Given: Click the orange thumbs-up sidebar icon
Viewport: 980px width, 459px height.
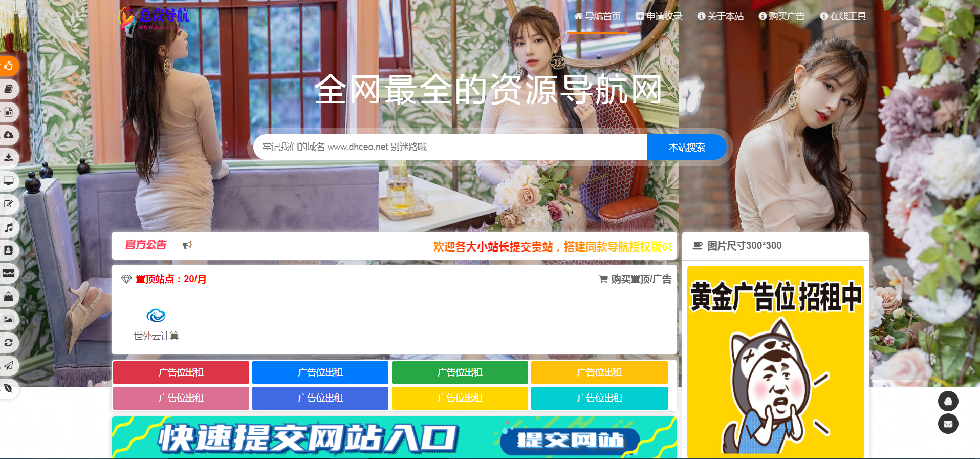Looking at the screenshot, I should tap(9, 66).
